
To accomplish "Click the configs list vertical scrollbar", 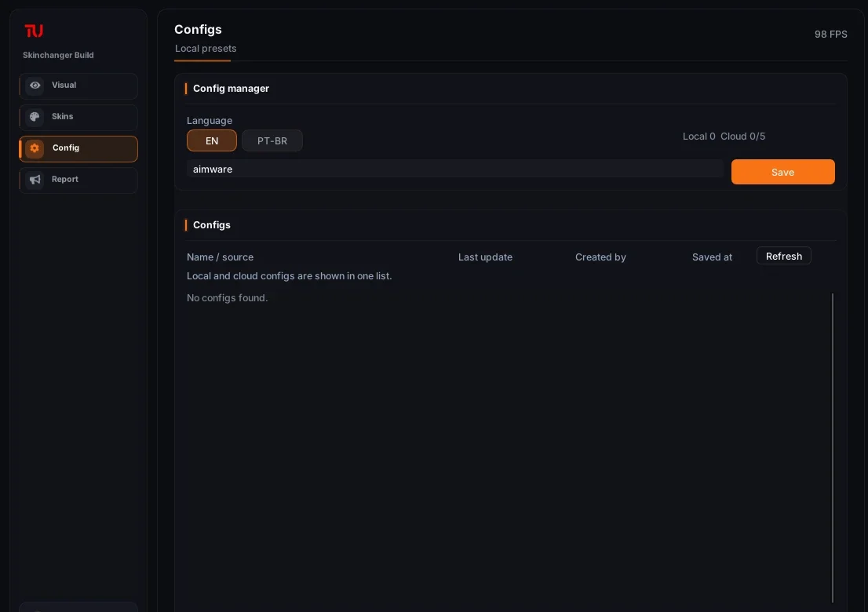I will 832,448.
